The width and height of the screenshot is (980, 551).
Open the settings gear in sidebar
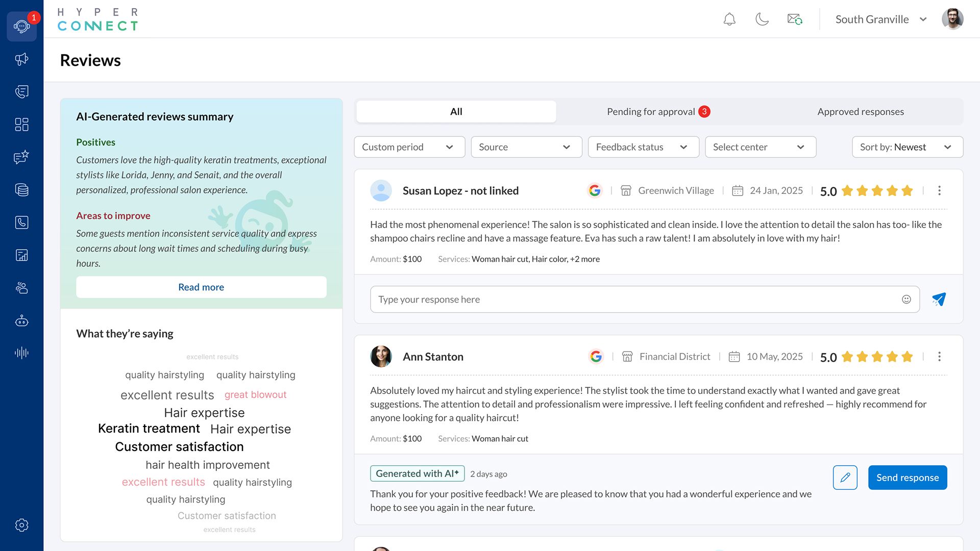21,525
